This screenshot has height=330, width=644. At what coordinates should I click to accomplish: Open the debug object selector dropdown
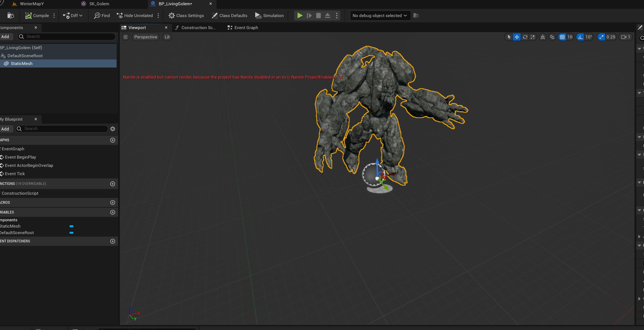pos(380,16)
